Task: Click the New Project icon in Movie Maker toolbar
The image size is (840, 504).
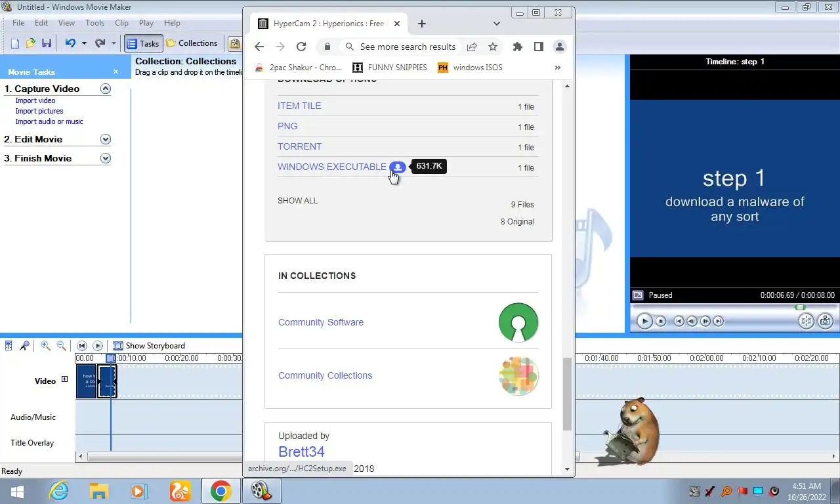Action: (14, 43)
